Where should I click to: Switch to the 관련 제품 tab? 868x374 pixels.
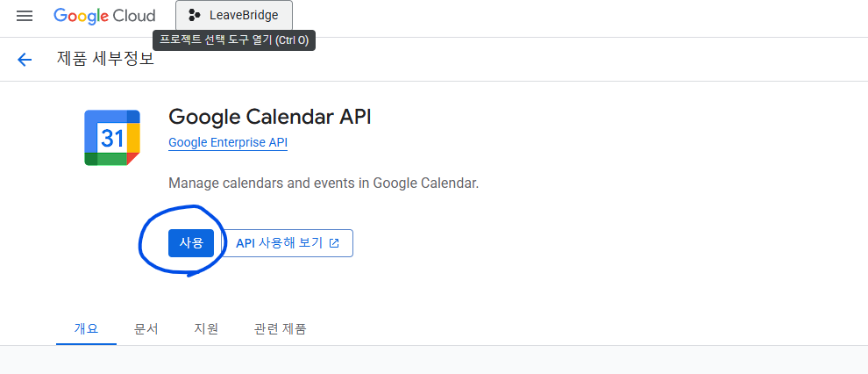(x=280, y=329)
